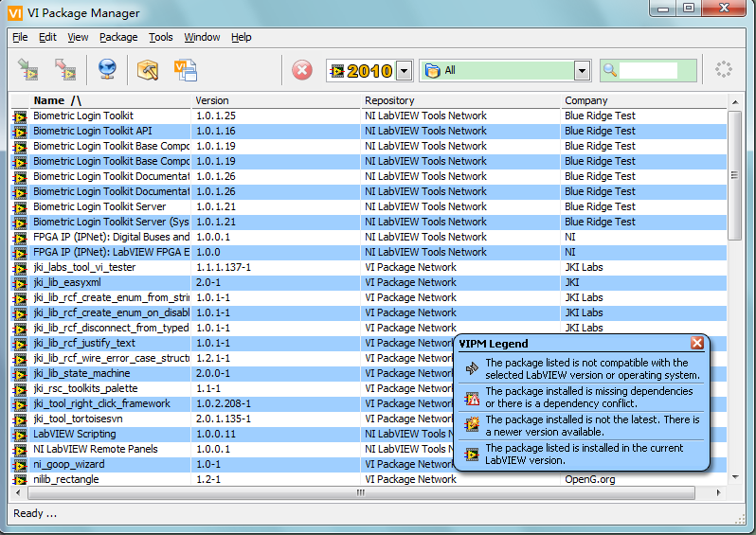Click the horizontal scrollbar left arrow
756x535 pixels.
pyautogui.click(x=18, y=493)
